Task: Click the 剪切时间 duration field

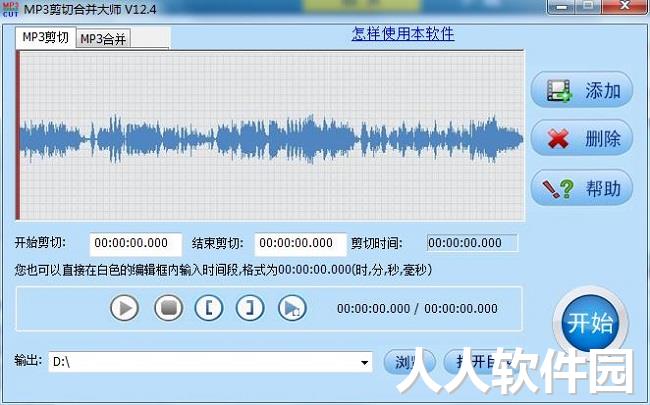Action: point(472,243)
